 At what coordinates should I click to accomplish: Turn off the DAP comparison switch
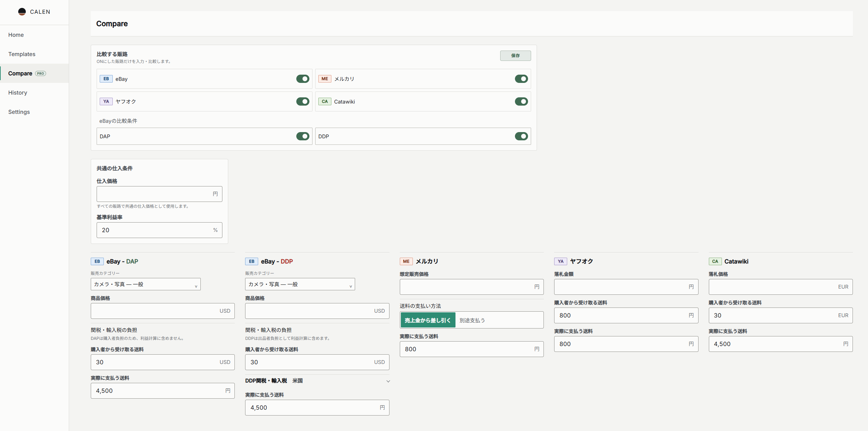(x=303, y=136)
